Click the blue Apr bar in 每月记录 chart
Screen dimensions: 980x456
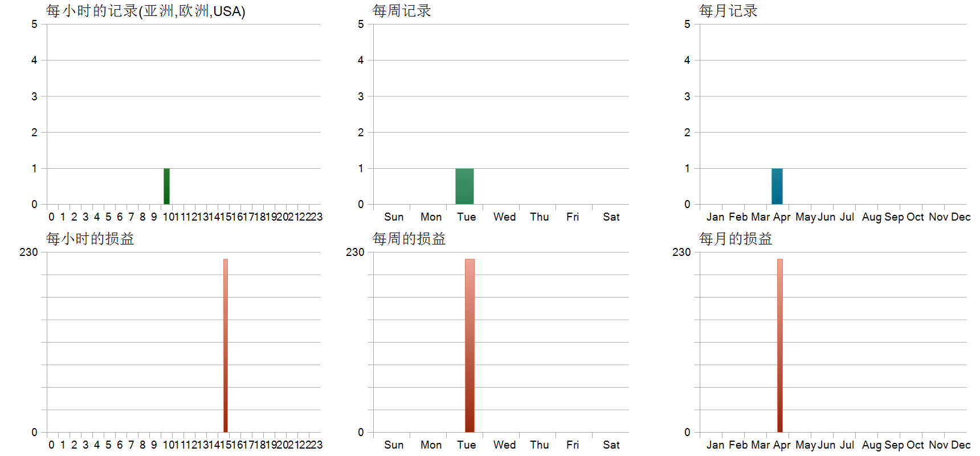777,186
